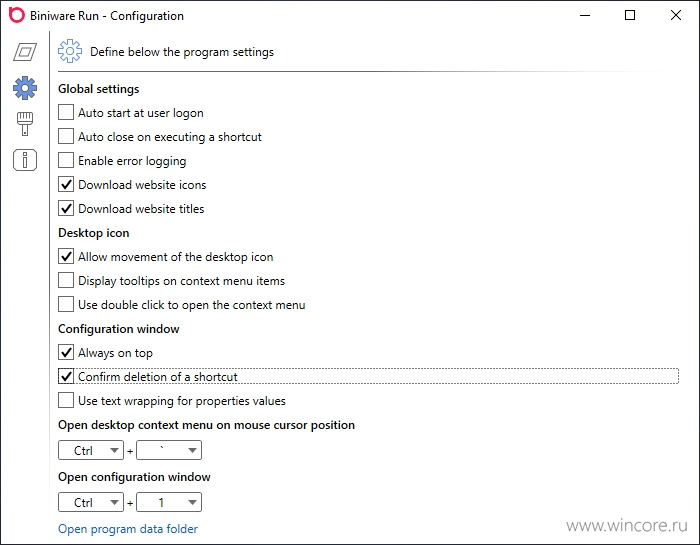This screenshot has width=700, height=545.
Task: Select the gear settings sidebar icon
Action: coord(25,87)
